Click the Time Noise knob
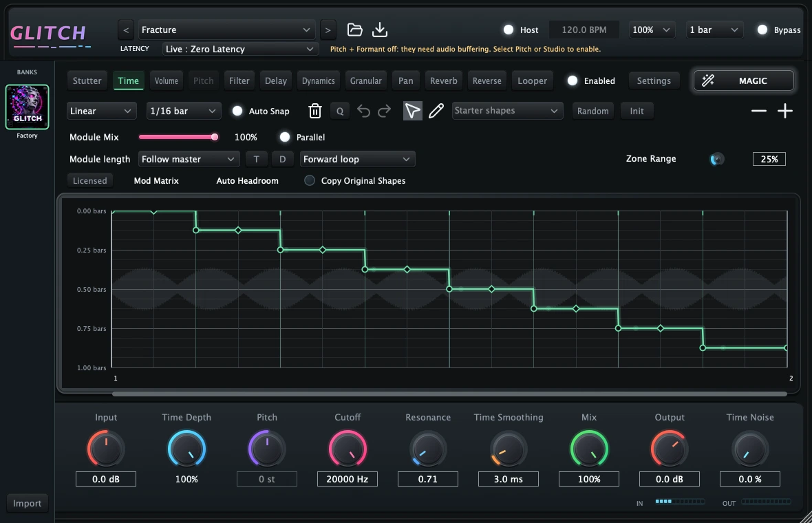812x523 pixels. pos(750,449)
